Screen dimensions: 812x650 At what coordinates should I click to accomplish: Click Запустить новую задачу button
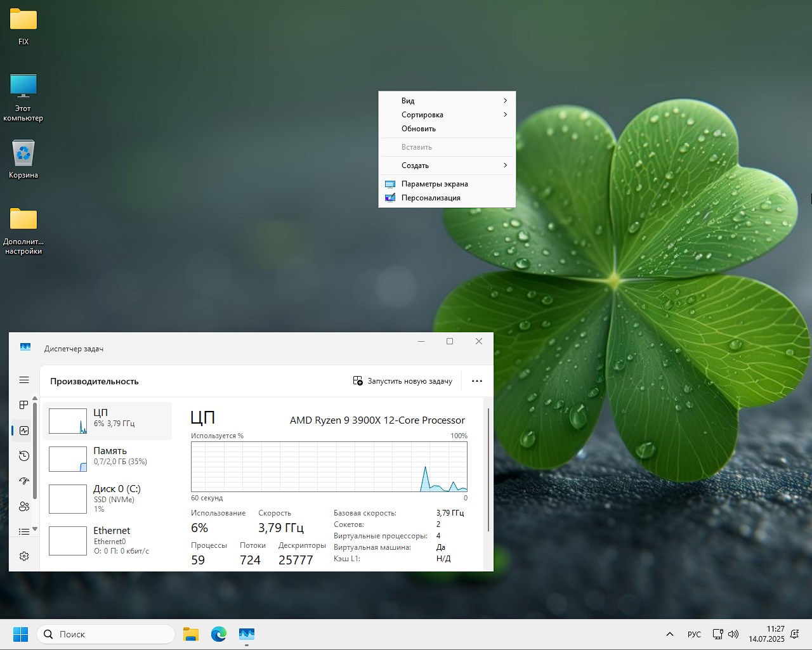click(402, 381)
